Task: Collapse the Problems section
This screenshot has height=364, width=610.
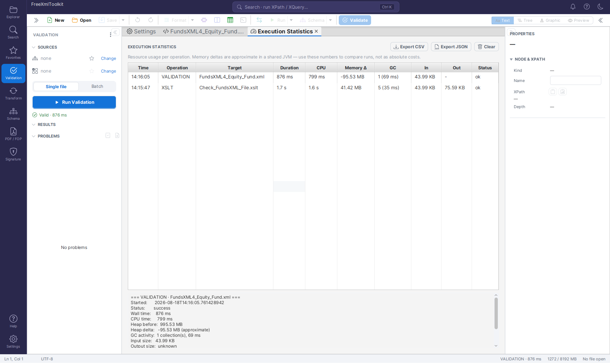Action: 34,136
